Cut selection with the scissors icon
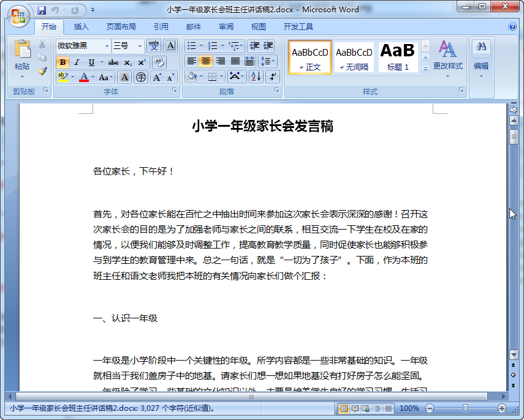This screenshot has width=524, height=420. tap(42, 44)
